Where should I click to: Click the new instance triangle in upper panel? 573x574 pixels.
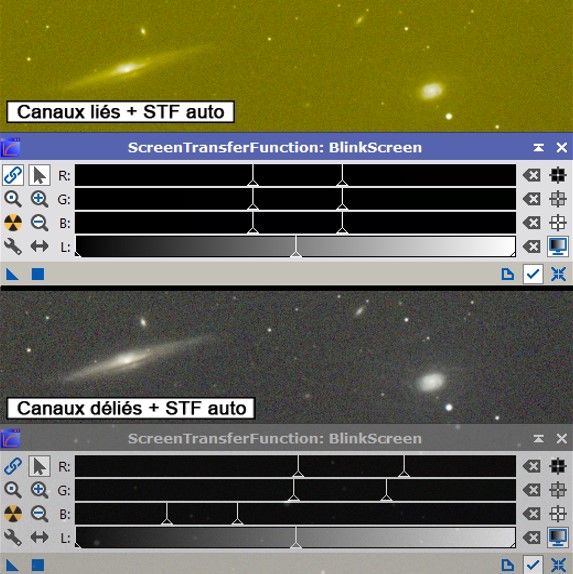pos(12,274)
